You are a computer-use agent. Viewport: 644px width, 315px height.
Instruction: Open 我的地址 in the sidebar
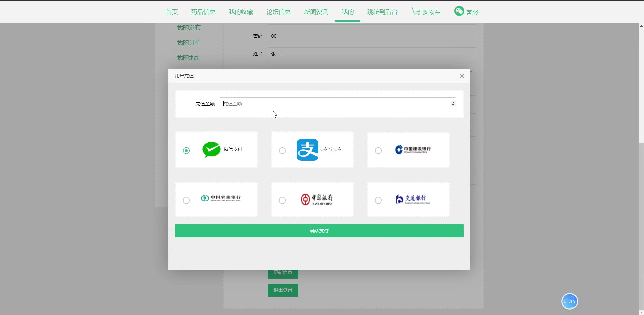[x=189, y=57]
